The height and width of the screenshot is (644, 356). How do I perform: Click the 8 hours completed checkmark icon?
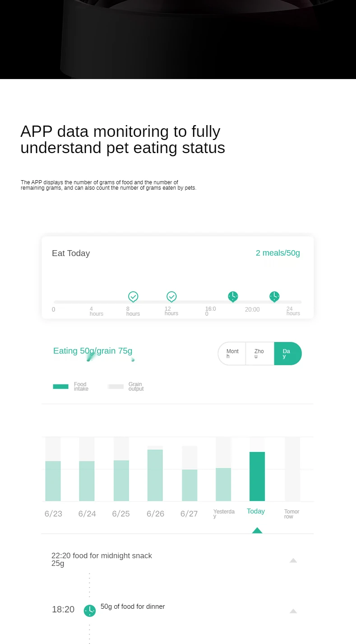133,297
